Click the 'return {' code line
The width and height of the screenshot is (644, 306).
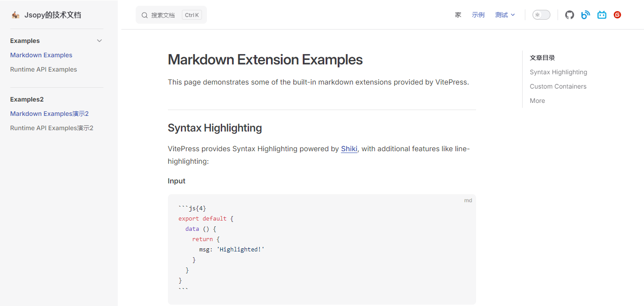click(x=206, y=239)
